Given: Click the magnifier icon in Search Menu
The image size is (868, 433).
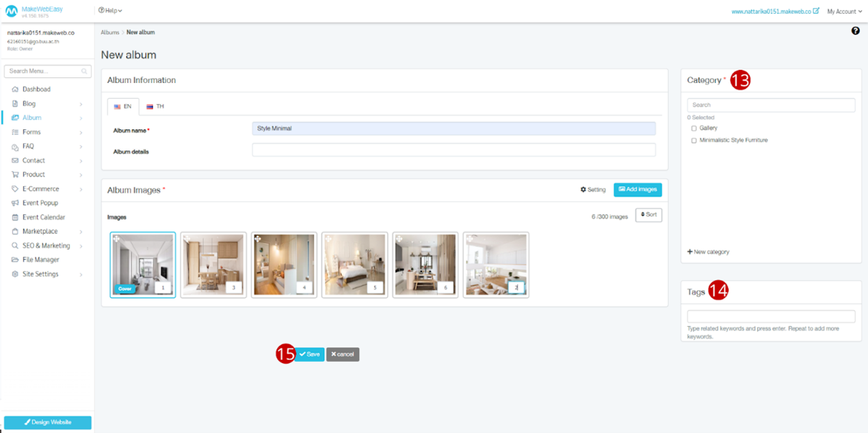Looking at the screenshot, I should pos(84,71).
